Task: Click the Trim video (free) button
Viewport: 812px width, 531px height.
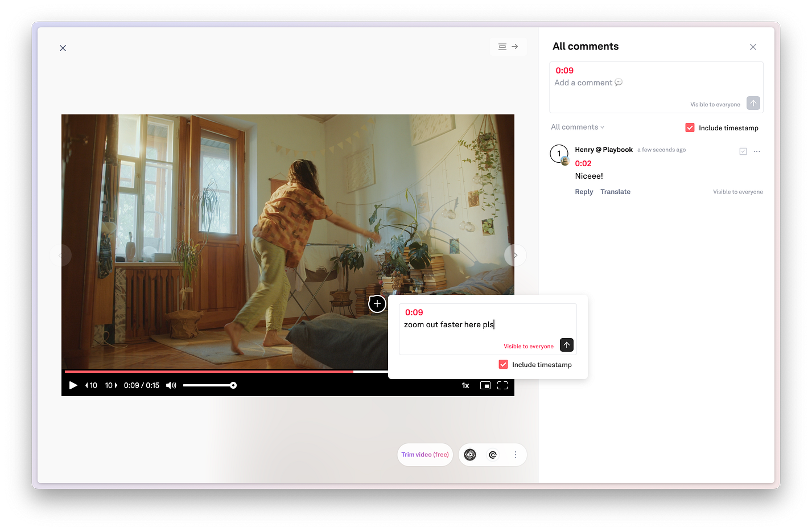Action: coord(425,455)
